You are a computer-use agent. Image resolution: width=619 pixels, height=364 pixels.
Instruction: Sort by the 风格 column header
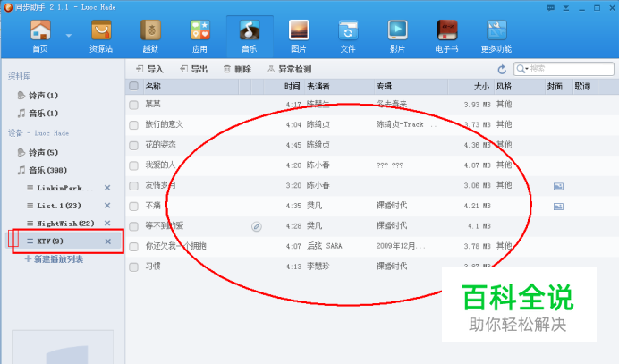coord(519,86)
